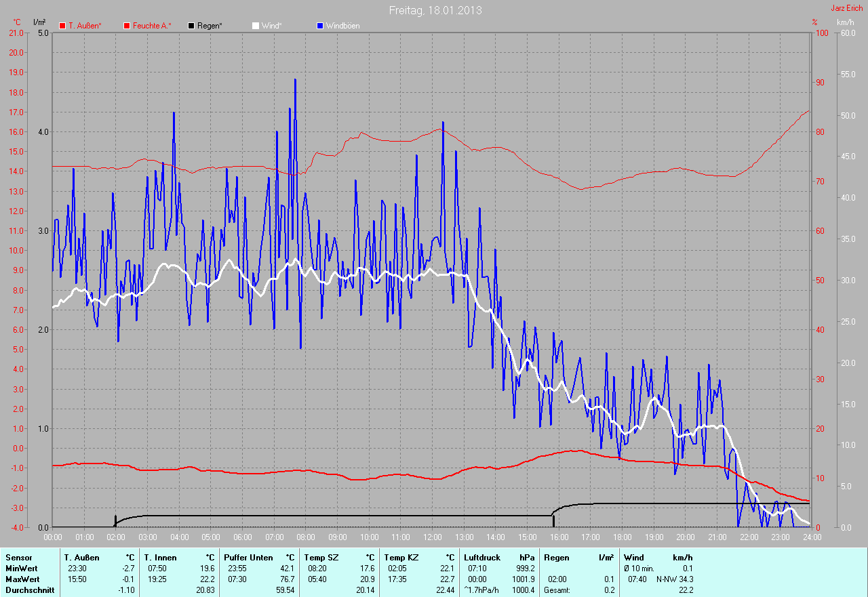Click the blue Windböen legend square
Viewport: 868px width, 597px height.
click(x=320, y=26)
